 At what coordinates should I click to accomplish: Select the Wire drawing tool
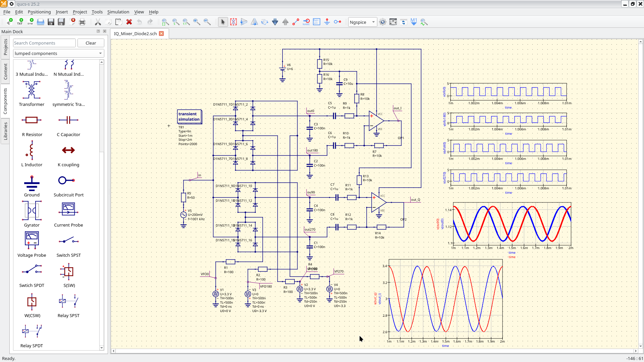pyautogui.click(x=296, y=22)
